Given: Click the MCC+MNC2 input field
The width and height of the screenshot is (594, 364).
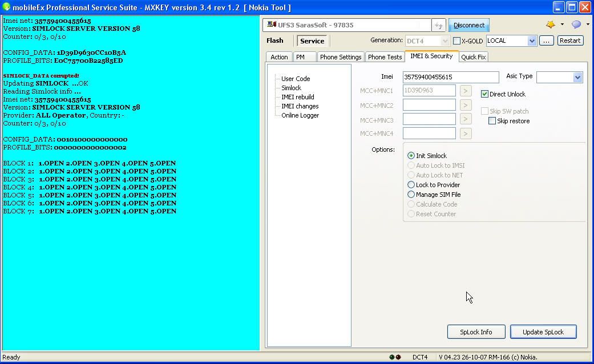Looking at the screenshot, I should point(429,105).
